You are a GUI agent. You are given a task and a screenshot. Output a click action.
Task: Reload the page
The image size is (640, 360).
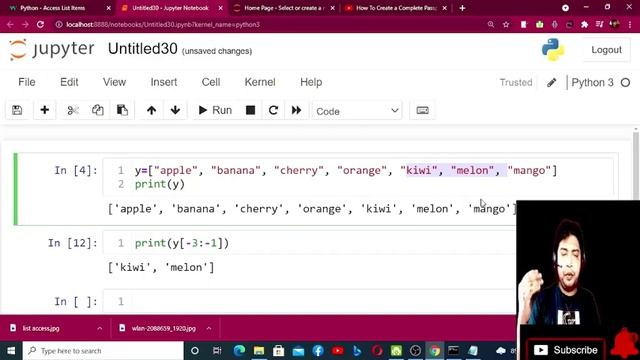coord(40,24)
